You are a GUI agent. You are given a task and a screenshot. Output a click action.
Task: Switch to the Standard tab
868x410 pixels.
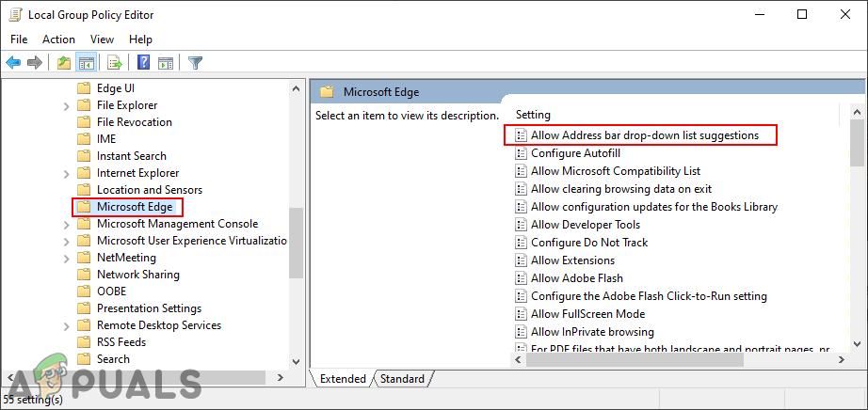(402, 379)
